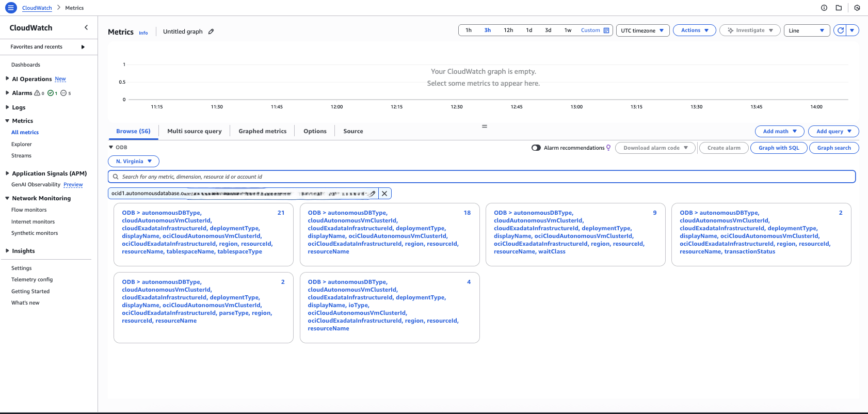The image size is (868, 414).
Task: Expand Favorites and recents
Action: (83, 47)
